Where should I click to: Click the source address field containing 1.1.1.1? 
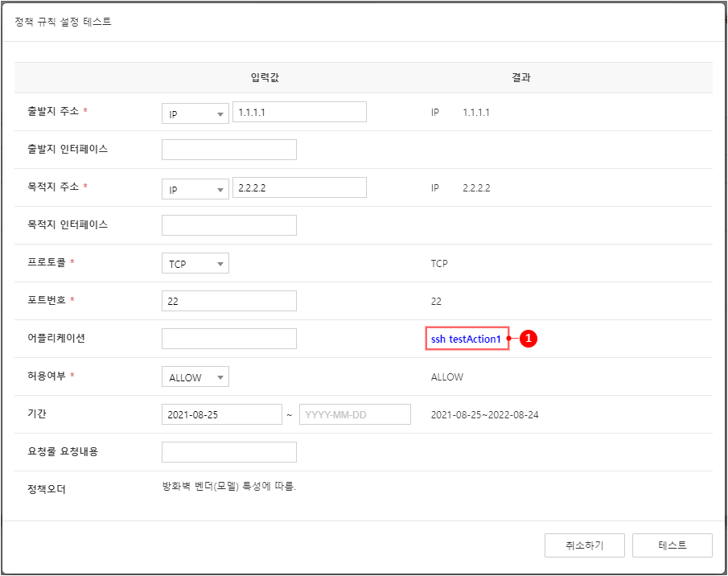(x=299, y=113)
